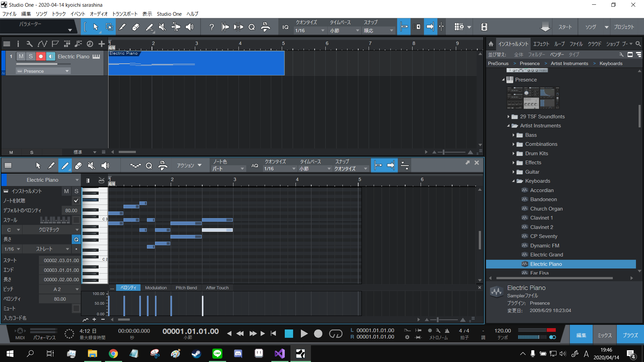
Task: Solo the Electric Piano track
Action: (31, 56)
